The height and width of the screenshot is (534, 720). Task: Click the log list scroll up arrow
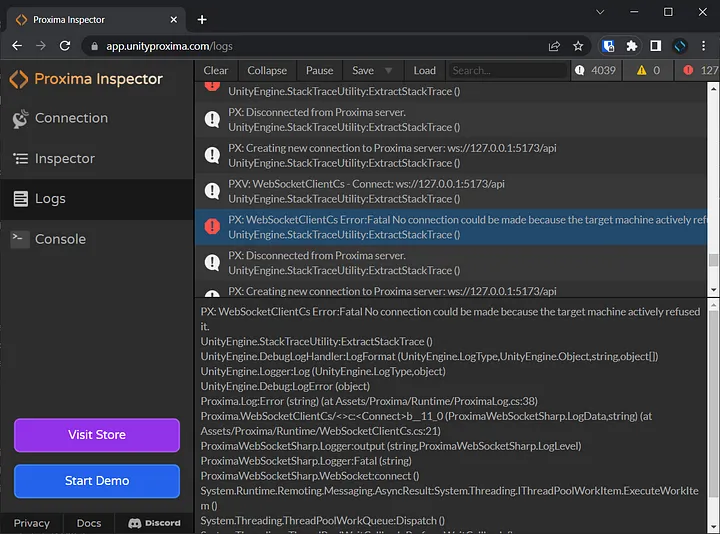[713, 89]
